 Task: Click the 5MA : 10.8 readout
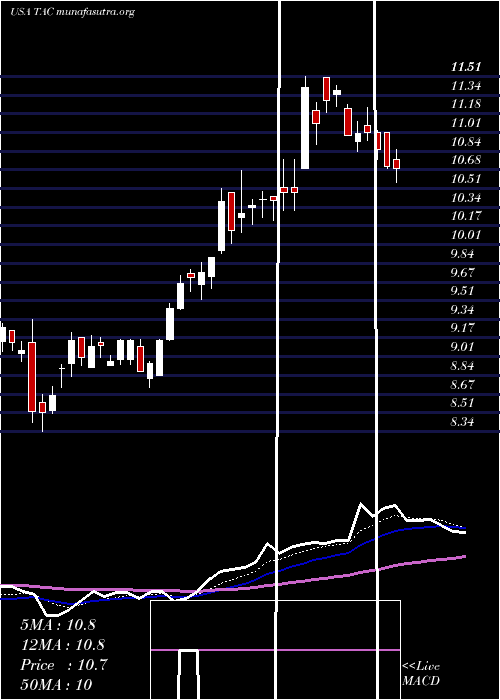(58, 625)
